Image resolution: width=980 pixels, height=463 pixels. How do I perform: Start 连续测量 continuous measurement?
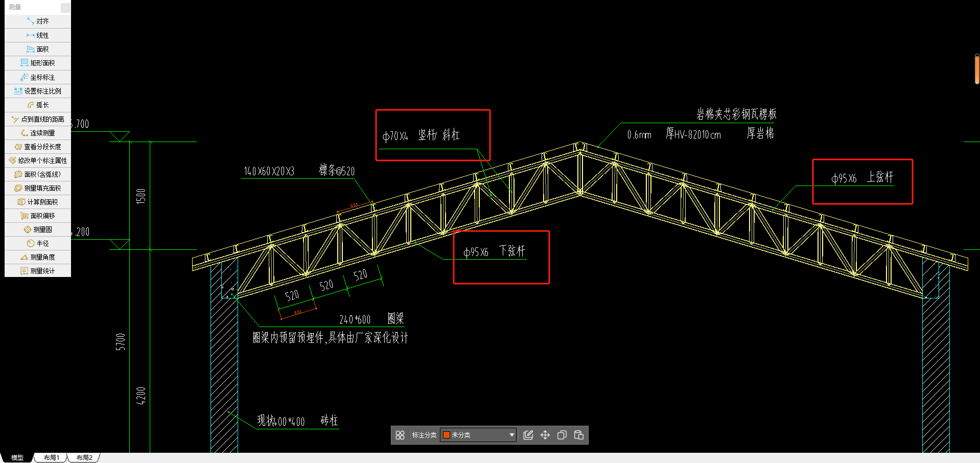tap(38, 133)
